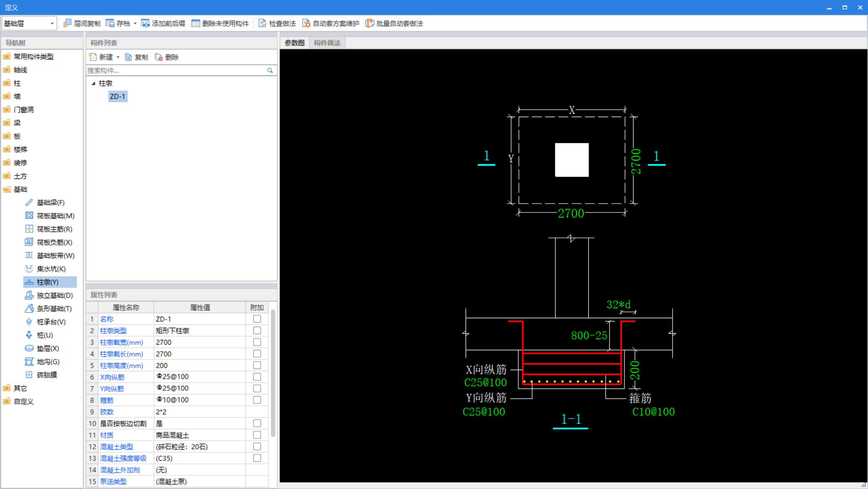
Task: Collapse the 基础 folder
Action: click(x=7, y=189)
